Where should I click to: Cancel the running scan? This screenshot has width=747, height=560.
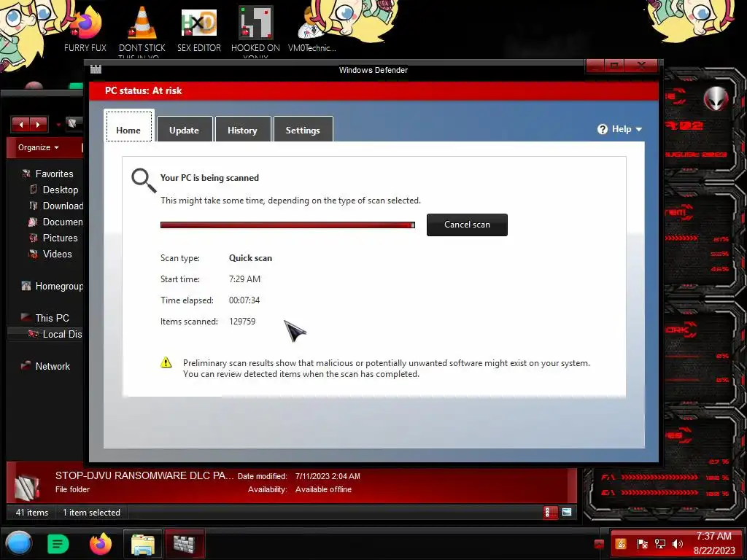click(x=467, y=225)
